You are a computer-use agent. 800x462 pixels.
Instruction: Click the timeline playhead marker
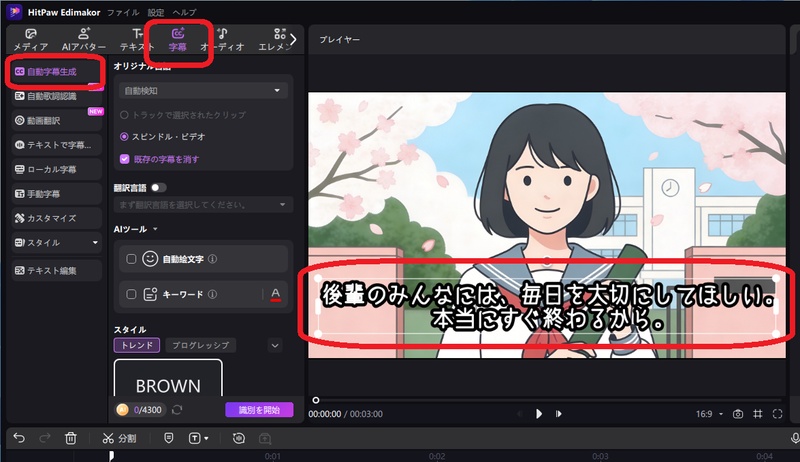[111, 455]
